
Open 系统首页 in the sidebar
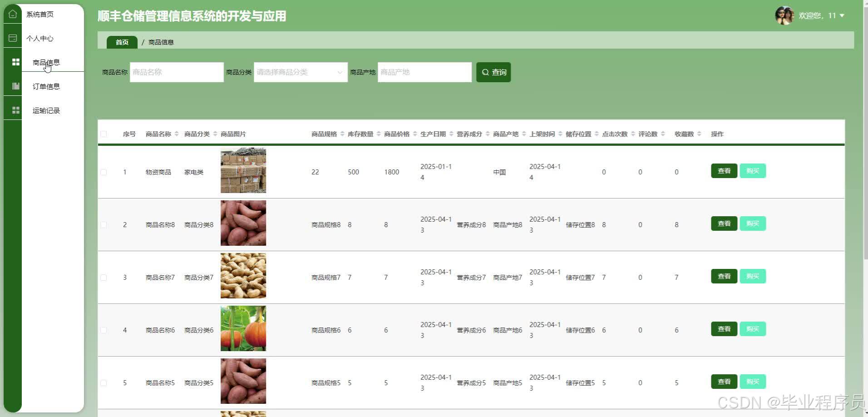tap(40, 14)
